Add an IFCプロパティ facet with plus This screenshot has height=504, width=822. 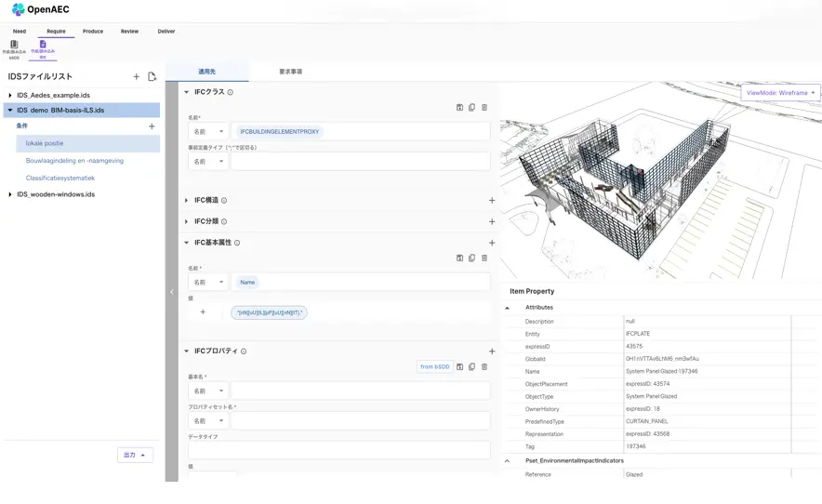pyautogui.click(x=492, y=351)
